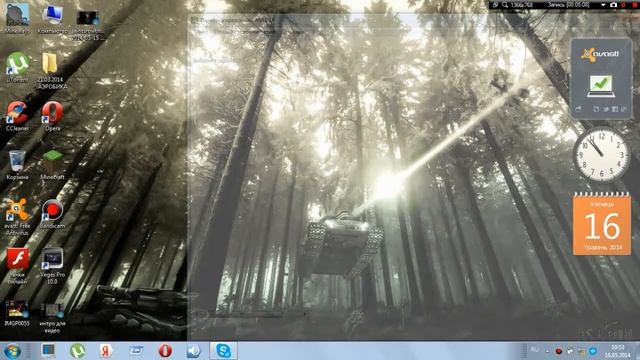The width and height of the screenshot is (640, 360).
Task: Select the Windows Start button
Action: point(12,351)
